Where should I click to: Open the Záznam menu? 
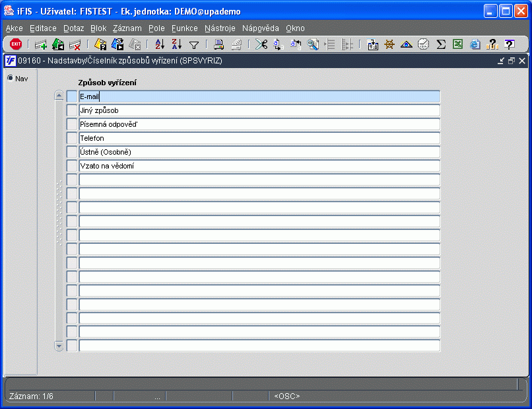click(x=127, y=28)
